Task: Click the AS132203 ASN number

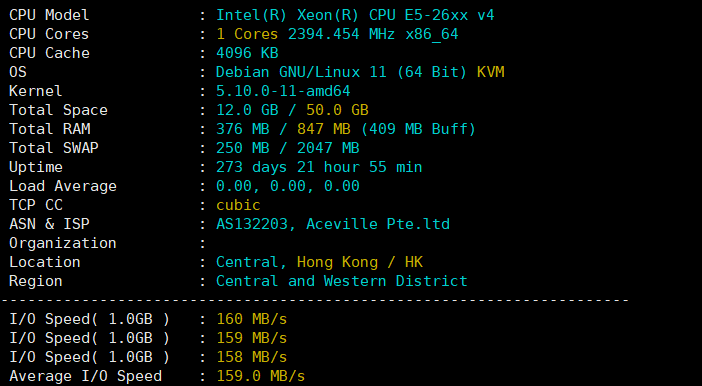Action: (x=252, y=224)
